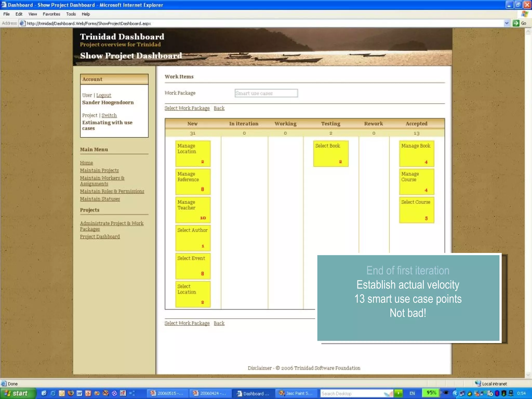Open the Help menu
The width and height of the screenshot is (532, 399).
coord(86,14)
